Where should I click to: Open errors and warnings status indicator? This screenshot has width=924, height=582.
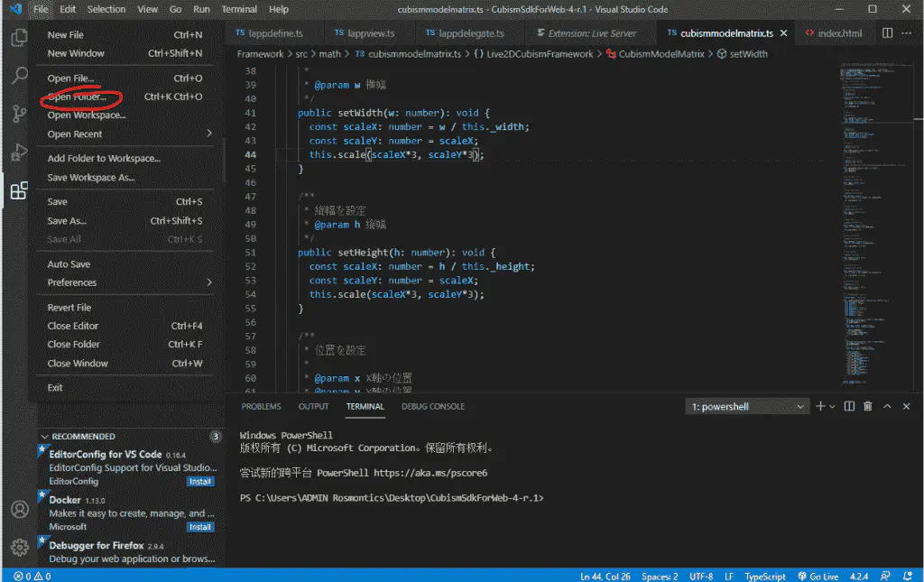(x=32, y=576)
